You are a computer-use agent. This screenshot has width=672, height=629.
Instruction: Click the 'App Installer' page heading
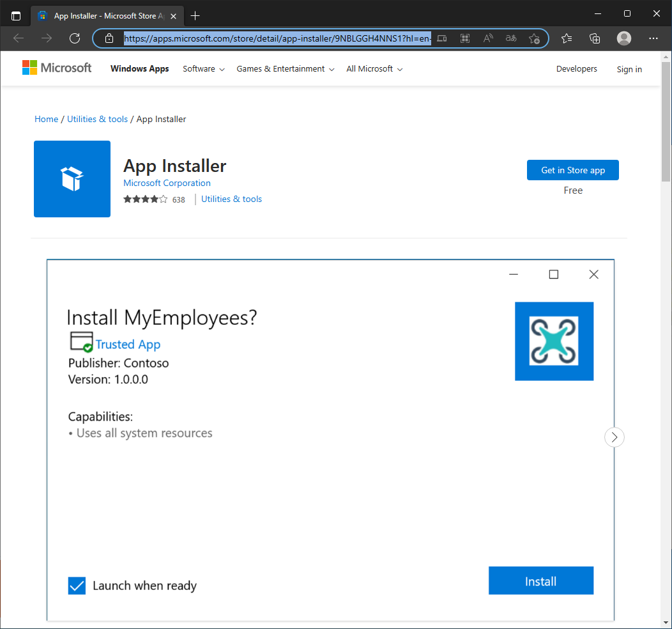tap(175, 166)
